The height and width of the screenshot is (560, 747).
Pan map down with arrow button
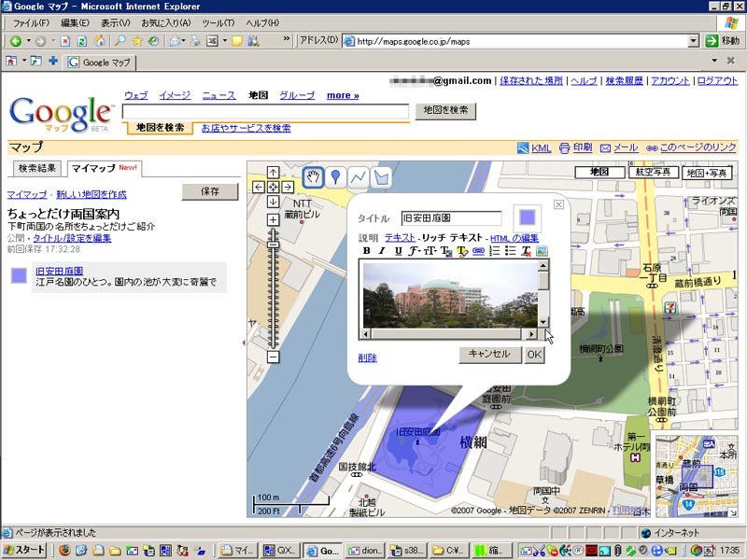pos(273,202)
